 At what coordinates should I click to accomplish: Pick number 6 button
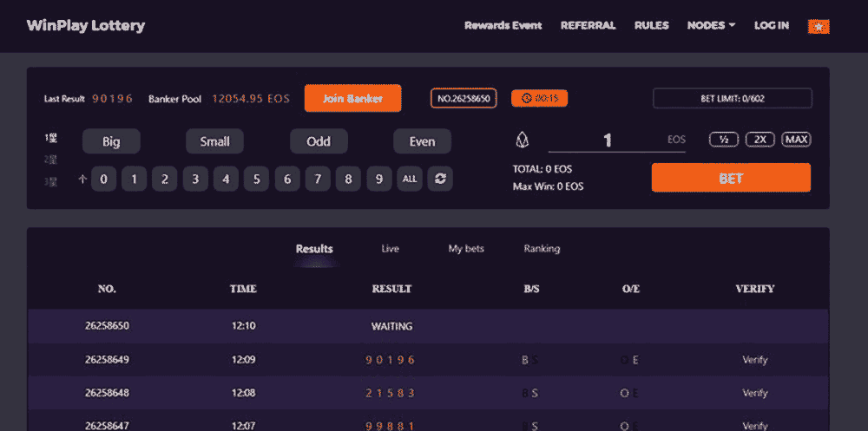[287, 179]
